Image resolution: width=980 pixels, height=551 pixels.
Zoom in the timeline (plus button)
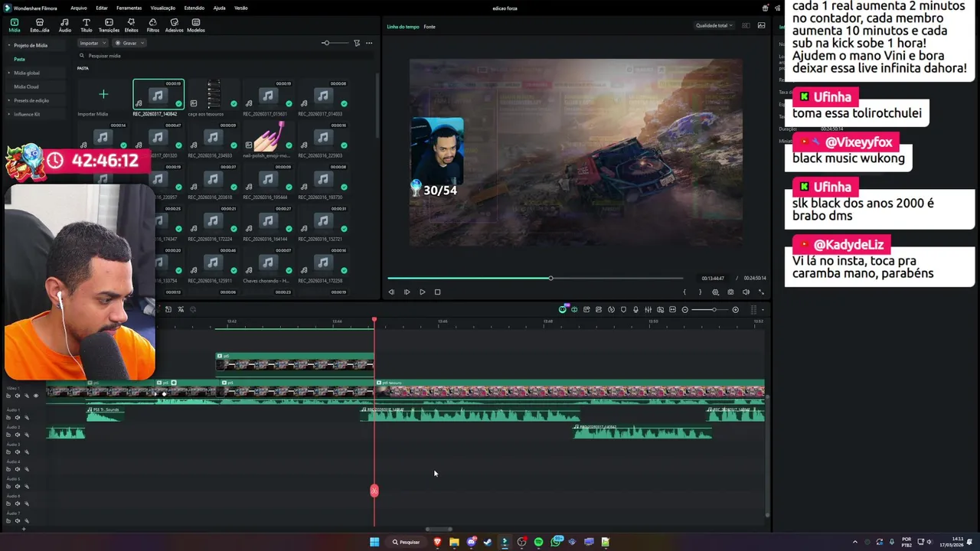tap(735, 309)
